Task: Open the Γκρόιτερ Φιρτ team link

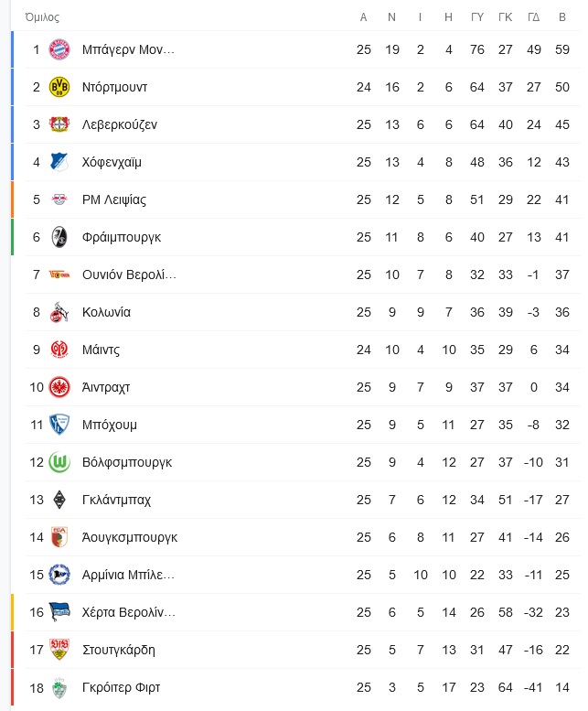Action: click(x=122, y=687)
